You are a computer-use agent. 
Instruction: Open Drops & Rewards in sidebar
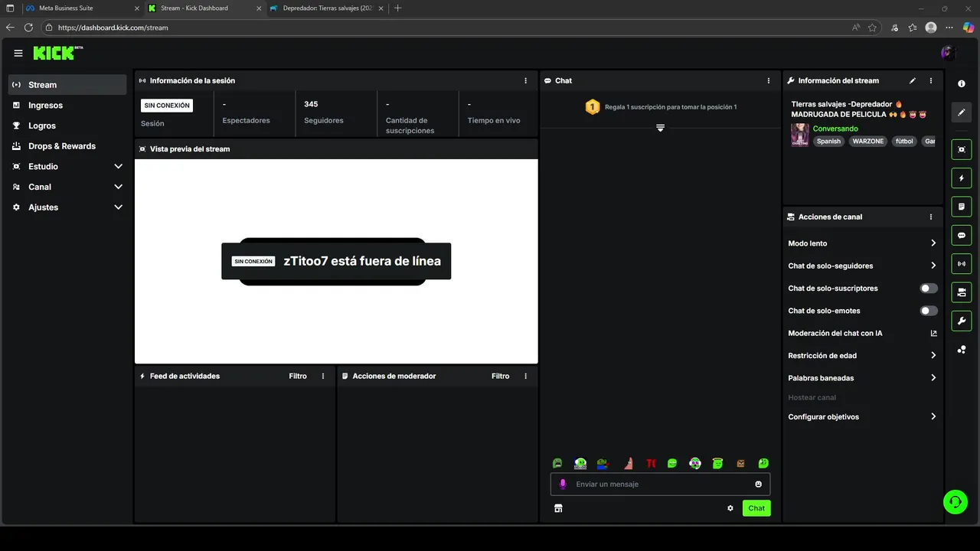click(67, 146)
